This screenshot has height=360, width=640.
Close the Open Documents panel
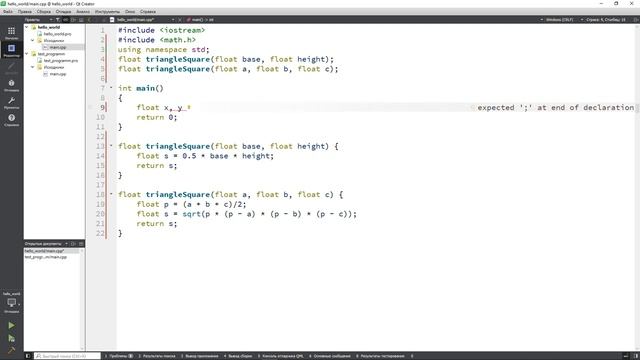pyautogui.click(x=81, y=244)
